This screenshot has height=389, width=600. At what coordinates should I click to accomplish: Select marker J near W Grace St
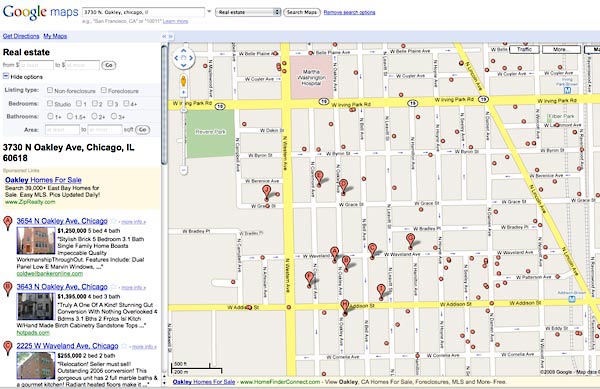point(267,192)
